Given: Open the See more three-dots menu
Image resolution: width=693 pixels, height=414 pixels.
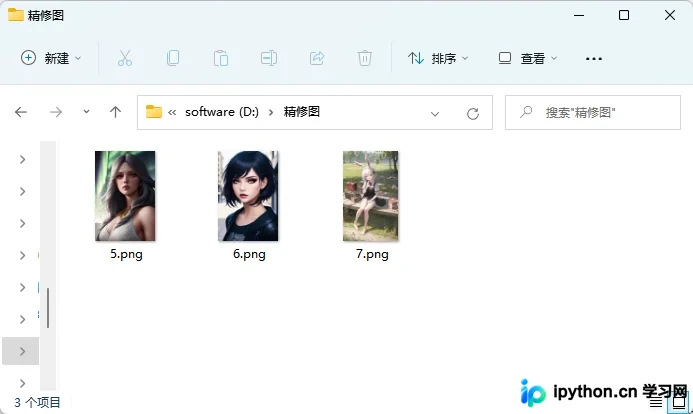Looking at the screenshot, I should click(x=594, y=58).
